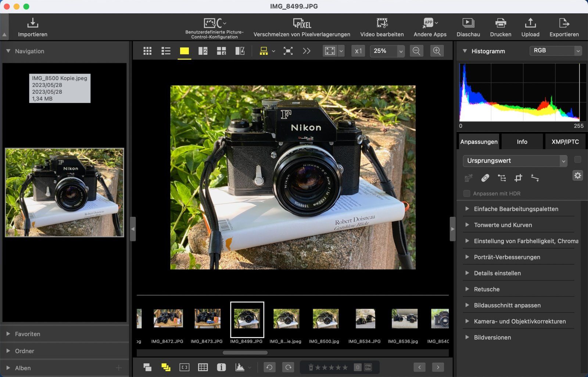Screen dimensions: 588x377
Task: Click the zoom in magnifier icon
Action: click(x=437, y=51)
